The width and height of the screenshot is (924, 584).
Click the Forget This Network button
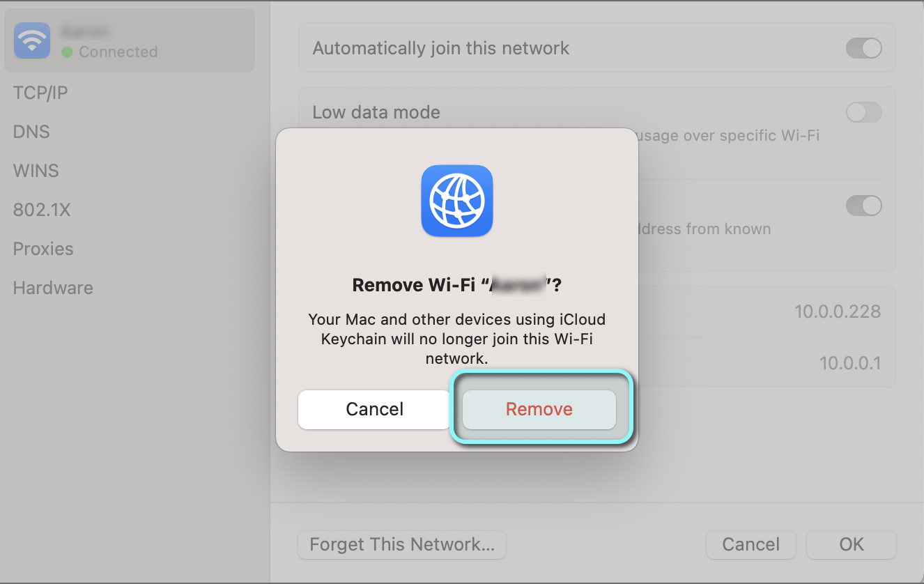pyautogui.click(x=402, y=544)
